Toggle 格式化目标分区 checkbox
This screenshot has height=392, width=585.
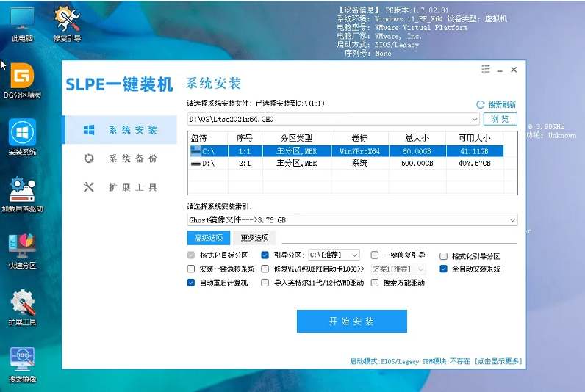pyautogui.click(x=191, y=255)
